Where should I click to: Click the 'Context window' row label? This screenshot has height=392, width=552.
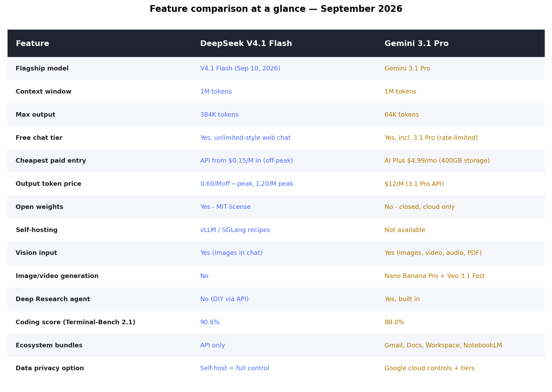(x=44, y=92)
